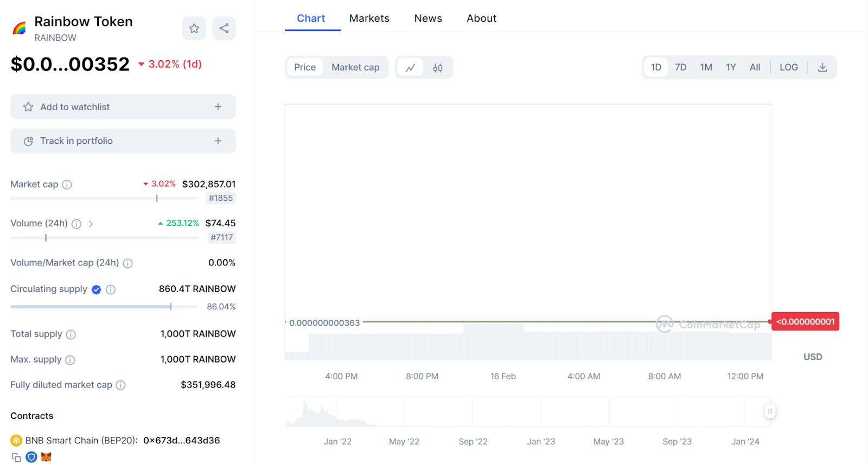
Task: Select the 1D time range
Action: 656,67
